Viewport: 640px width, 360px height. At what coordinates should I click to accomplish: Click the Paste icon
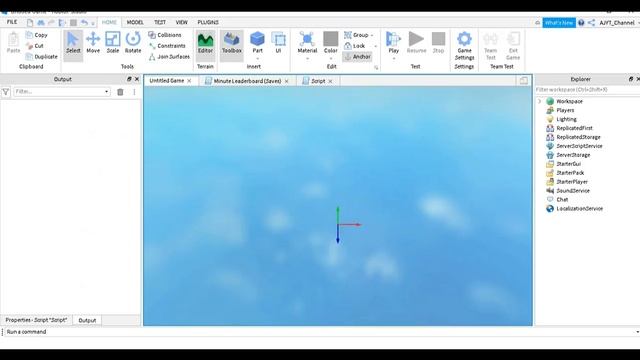click(13, 42)
